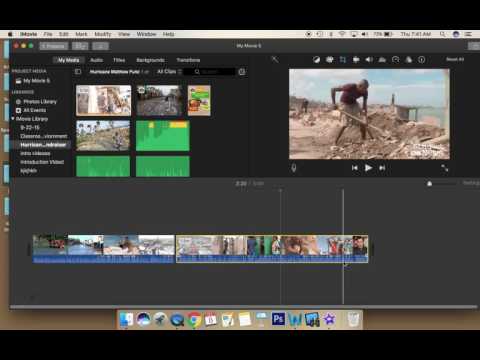Open Finder from the dock
The height and width of the screenshot is (360, 480).
click(x=126, y=320)
